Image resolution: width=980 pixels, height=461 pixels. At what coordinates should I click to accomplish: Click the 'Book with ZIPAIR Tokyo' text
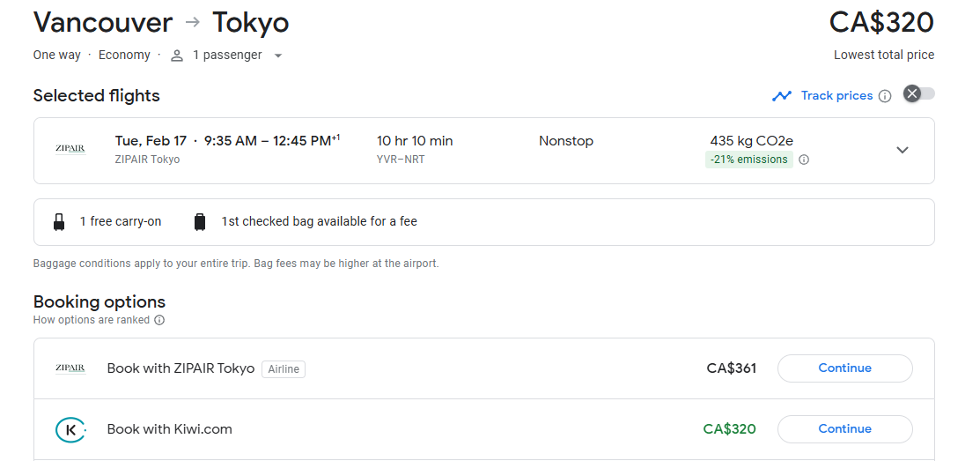coord(181,368)
